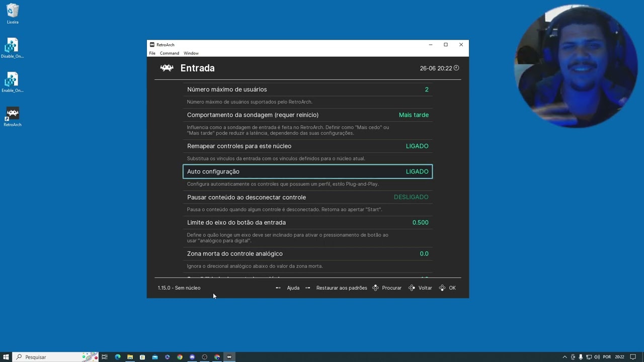Viewport: 644px width, 362px height.
Task: Click the POR language indicator
Action: coord(607,357)
